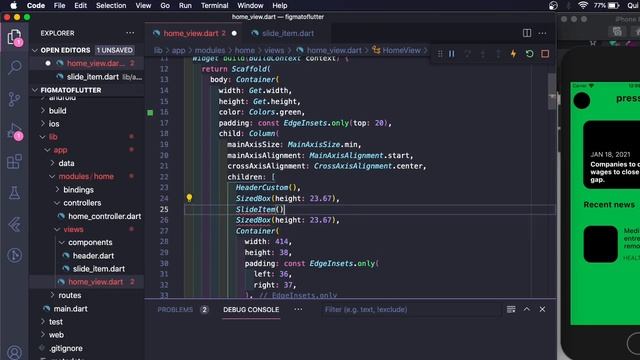Expand the test folder

click(43, 322)
